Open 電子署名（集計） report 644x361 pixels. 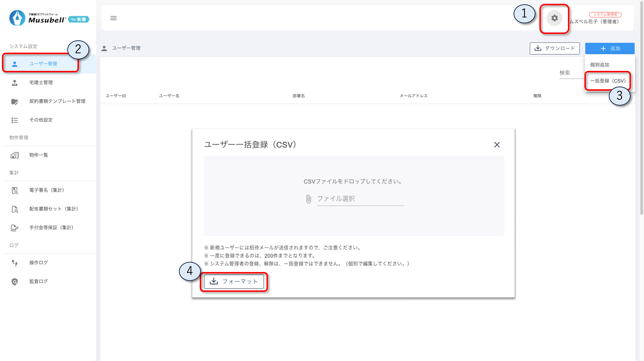(x=46, y=190)
